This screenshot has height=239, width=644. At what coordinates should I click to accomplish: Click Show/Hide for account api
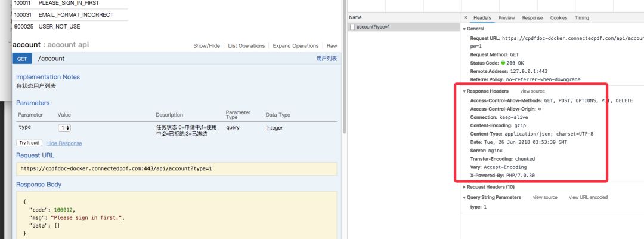pos(206,45)
